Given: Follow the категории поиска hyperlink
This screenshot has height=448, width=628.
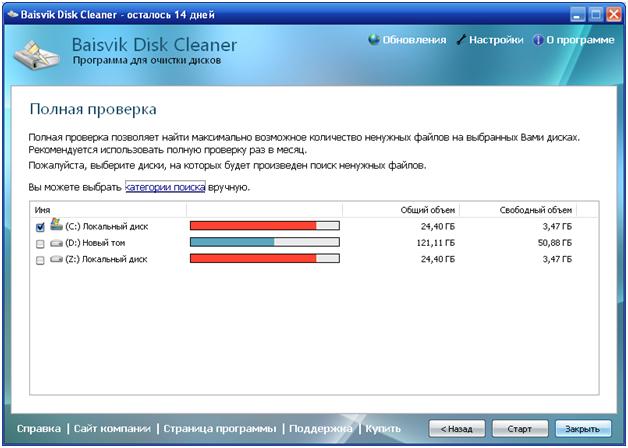Looking at the screenshot, I should click(165, 187).
